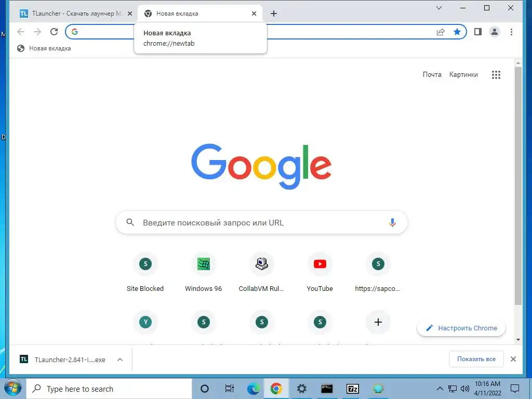The width and height of the screenshot is (532, 399).
Task: Open the taskbar clock and date
Action: (487, 389)
